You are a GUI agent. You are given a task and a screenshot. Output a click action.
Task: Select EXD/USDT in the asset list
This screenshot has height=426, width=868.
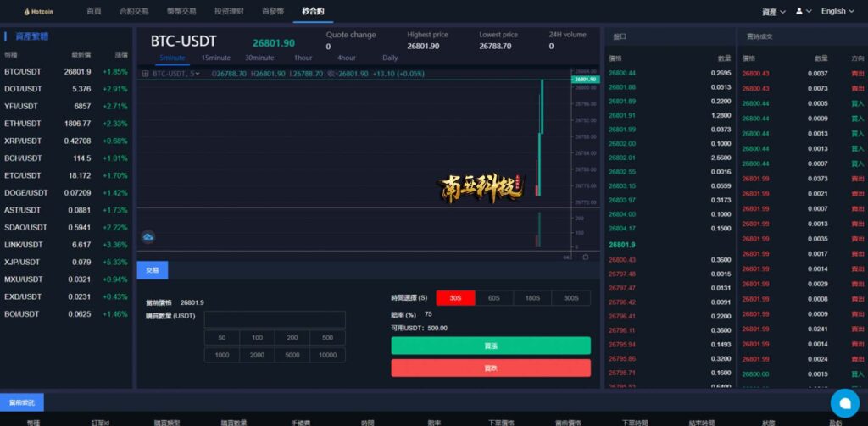point(66,296)
